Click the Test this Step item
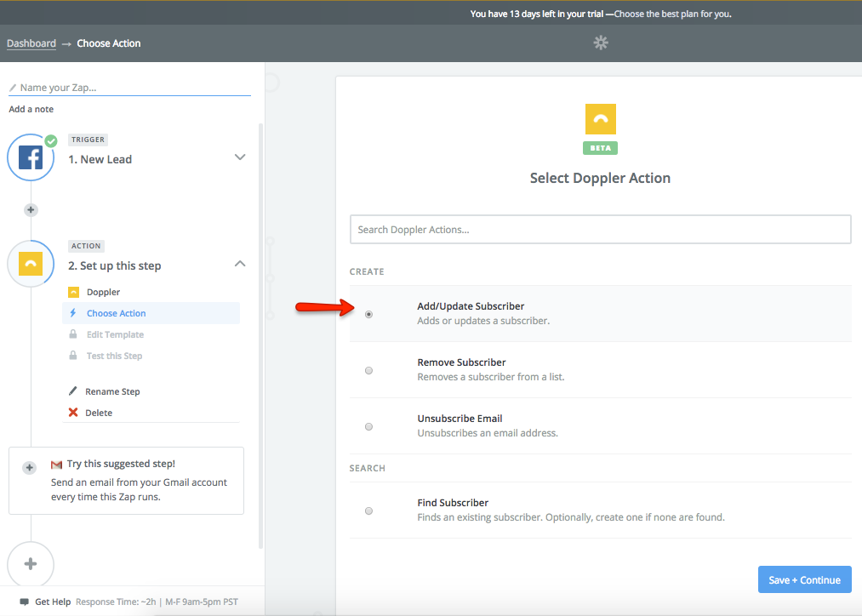 [114, 356]
